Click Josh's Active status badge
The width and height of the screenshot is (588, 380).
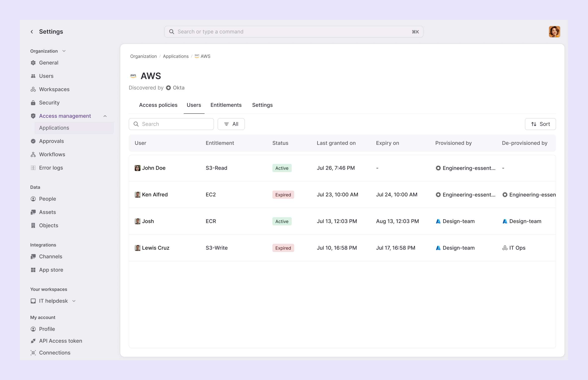[x=282, y=221]
